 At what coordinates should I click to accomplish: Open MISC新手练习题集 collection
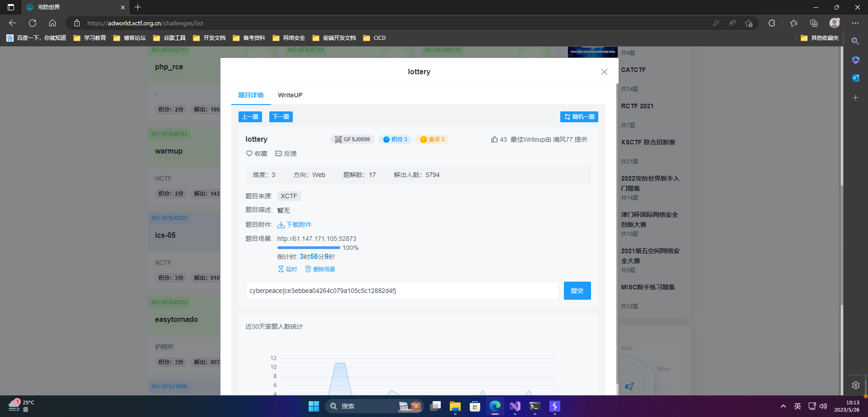(648, 287)
